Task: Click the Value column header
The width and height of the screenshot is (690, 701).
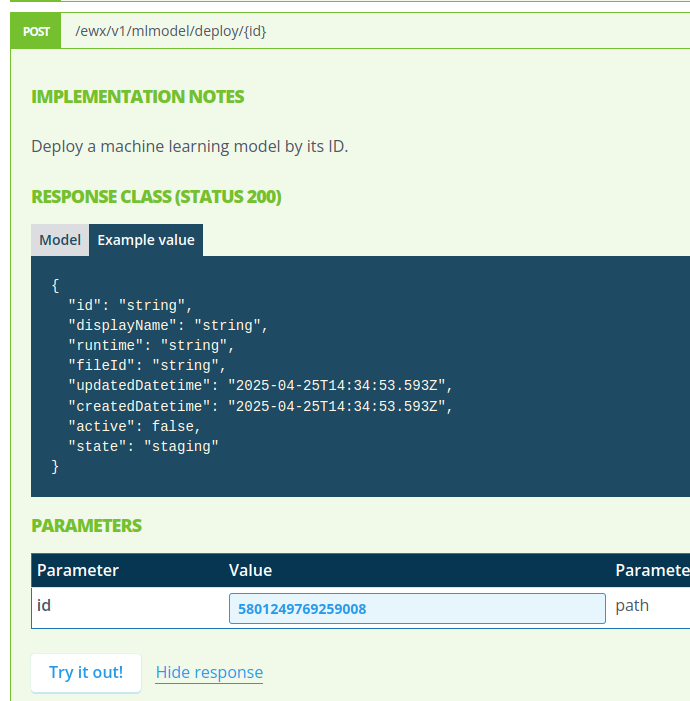Action: point(250,570)
